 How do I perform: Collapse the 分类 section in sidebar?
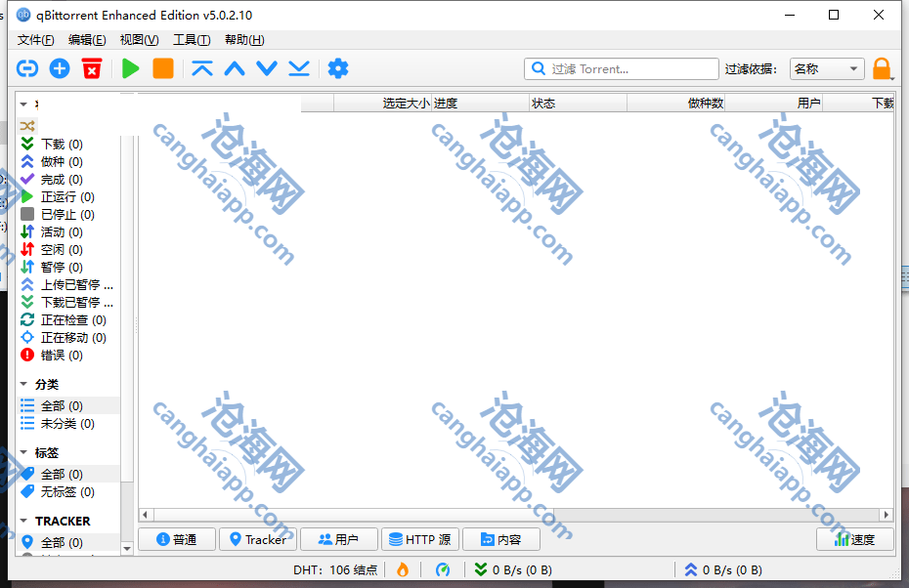pyautogui.click(x=23, y=385)
